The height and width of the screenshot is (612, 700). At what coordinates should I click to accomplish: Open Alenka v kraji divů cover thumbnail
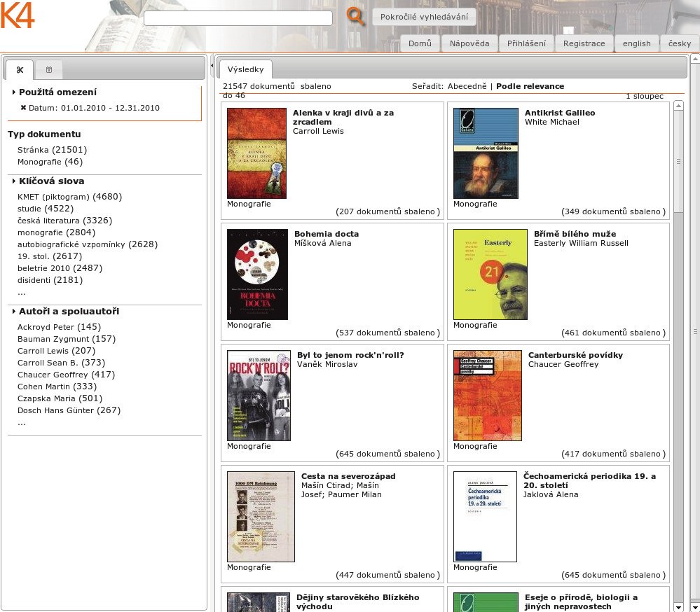click(x=256, y=153)
